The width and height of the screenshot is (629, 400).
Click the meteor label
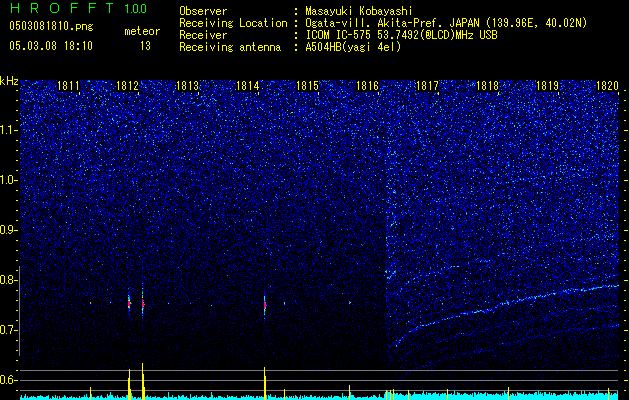[142, 31]
